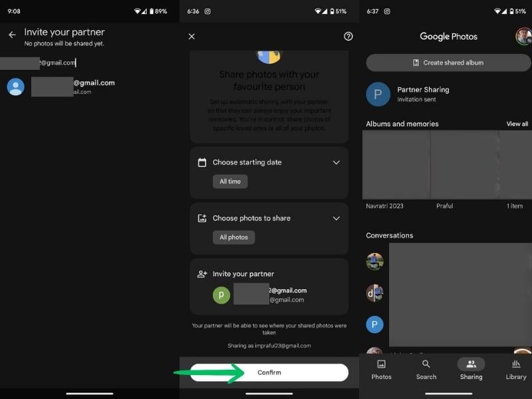The image size is (532, 399).
Task: Select the All photos chip
Action: point(234,237)
